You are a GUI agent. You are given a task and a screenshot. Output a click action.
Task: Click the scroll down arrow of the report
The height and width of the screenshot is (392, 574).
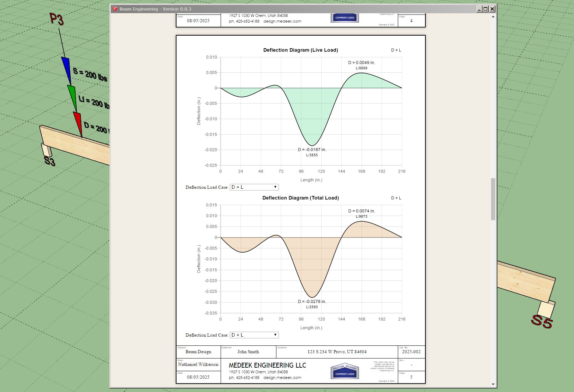493,384
